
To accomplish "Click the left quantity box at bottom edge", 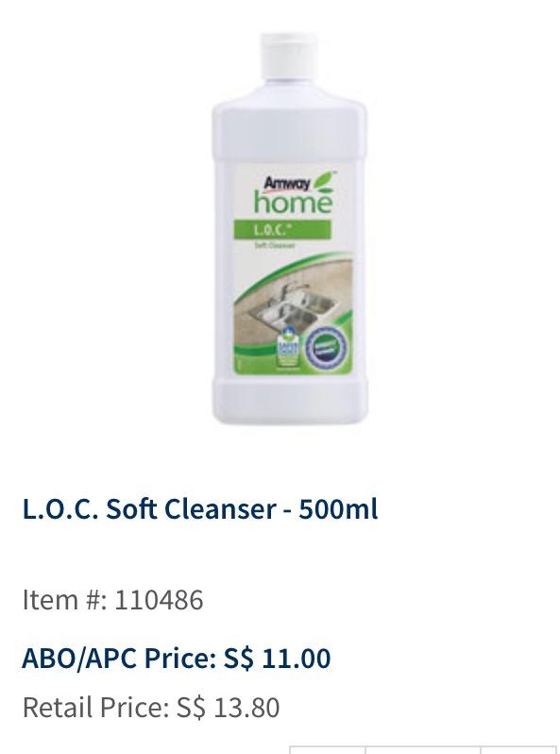I will click(328, 750).
